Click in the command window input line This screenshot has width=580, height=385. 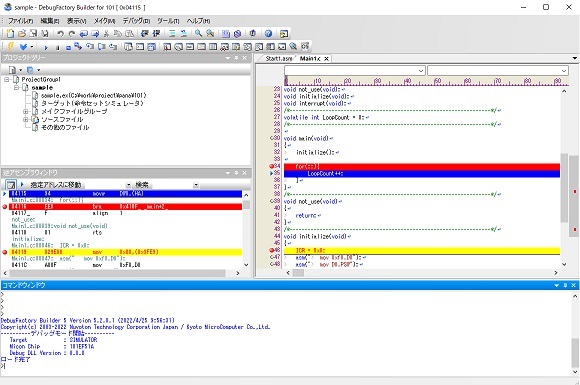tap(285, 366)
